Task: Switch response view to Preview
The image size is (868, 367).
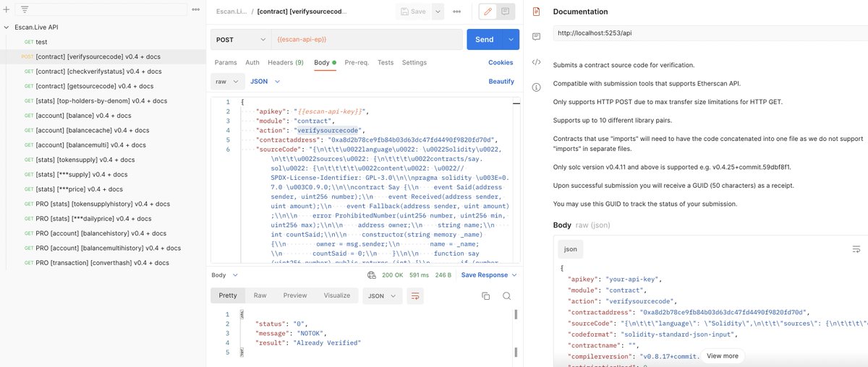Action: click(295, 295)
